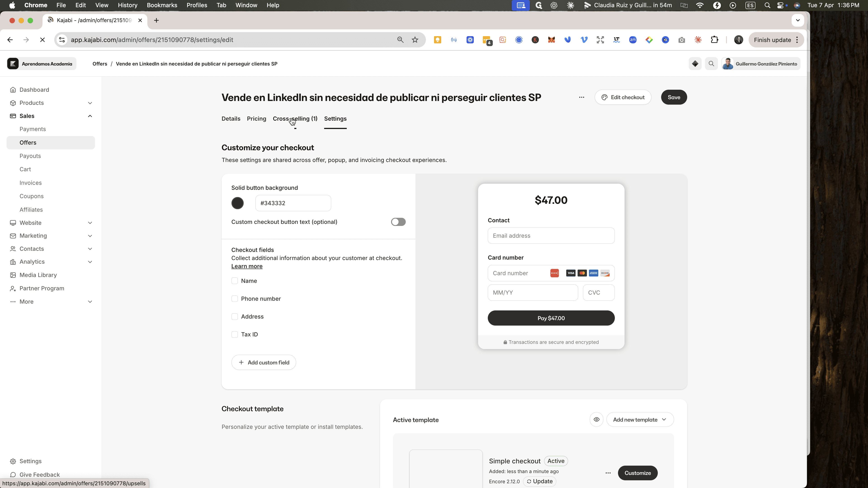Open Media Library in the sidebar

click(38, 275)
